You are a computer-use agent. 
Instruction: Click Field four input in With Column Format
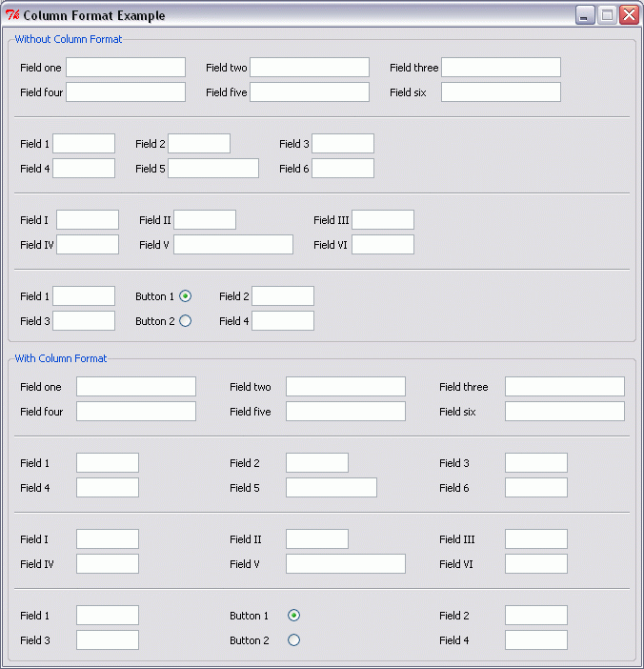click(x=135, y=412)
